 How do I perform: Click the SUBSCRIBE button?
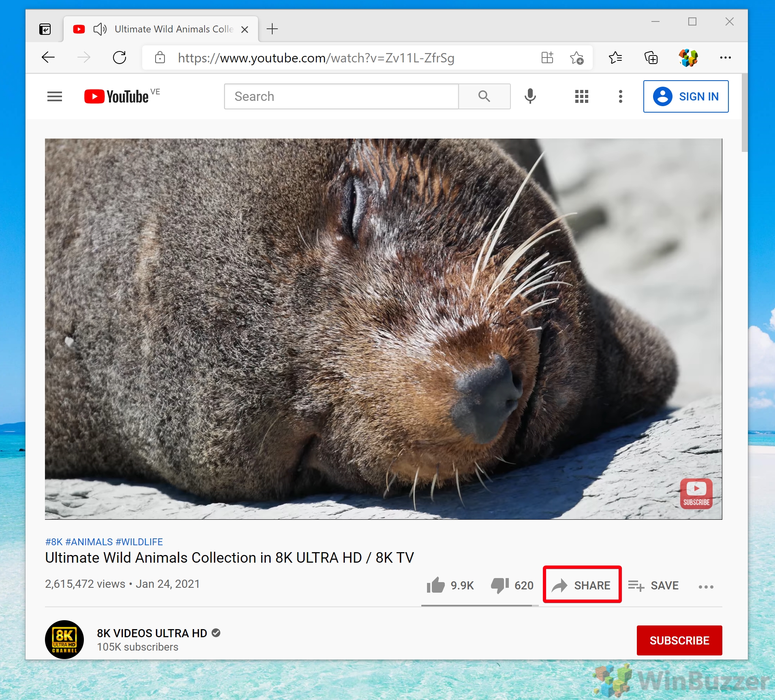(x=679, y=640)
